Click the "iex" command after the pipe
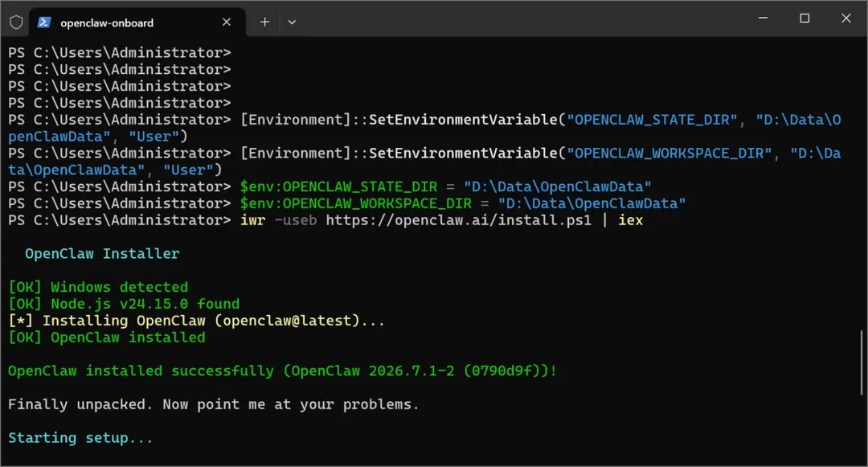The height and width of the screenshot is (467, 868). point(631,220)
